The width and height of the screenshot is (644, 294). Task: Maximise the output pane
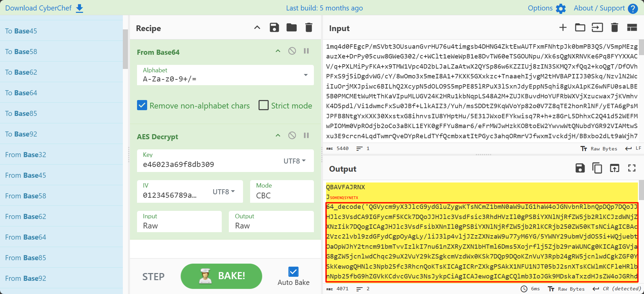tap(632, 168)
